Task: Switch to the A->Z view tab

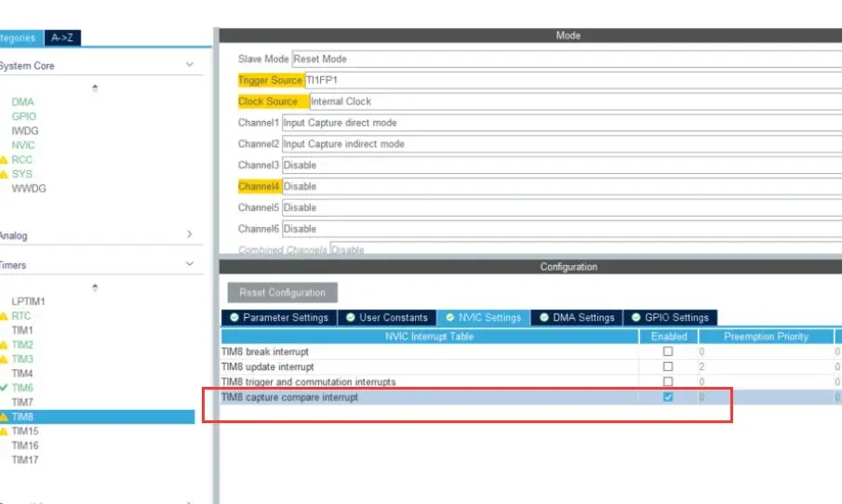Action: tap(63, 38)
